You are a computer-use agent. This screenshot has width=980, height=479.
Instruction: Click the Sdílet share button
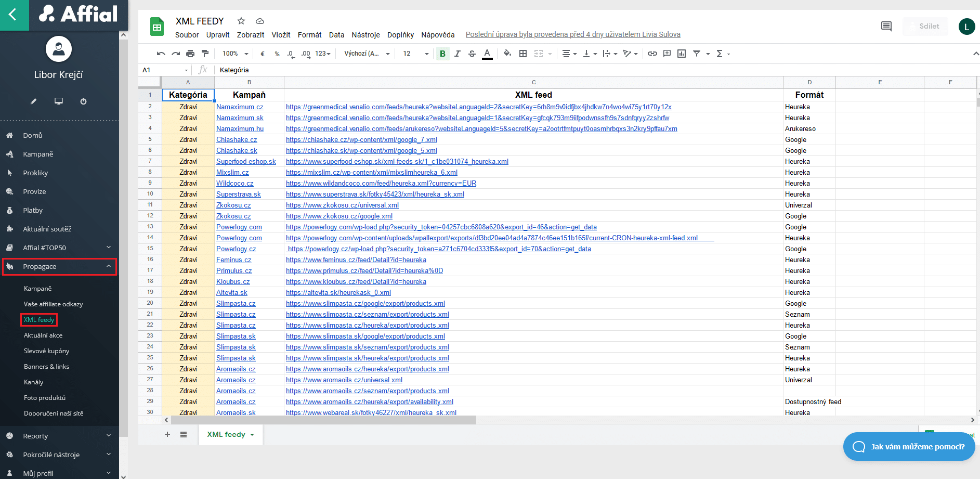(x=925, y=26)
